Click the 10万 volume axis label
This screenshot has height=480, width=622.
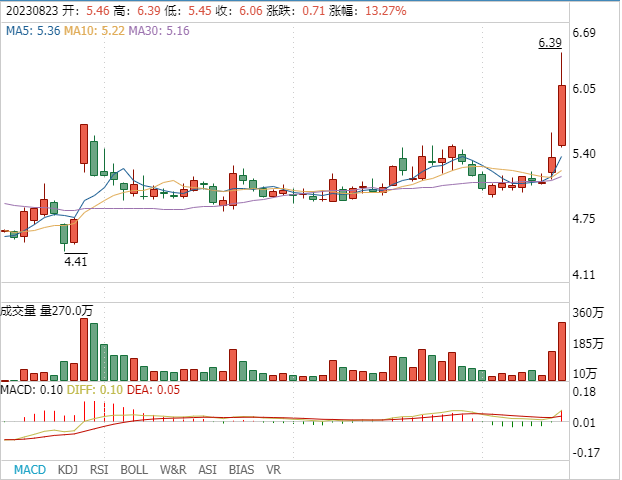(x=585, y=374)
